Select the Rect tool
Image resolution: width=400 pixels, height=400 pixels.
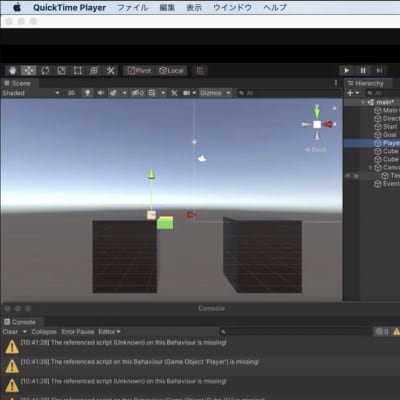point(78,71)
